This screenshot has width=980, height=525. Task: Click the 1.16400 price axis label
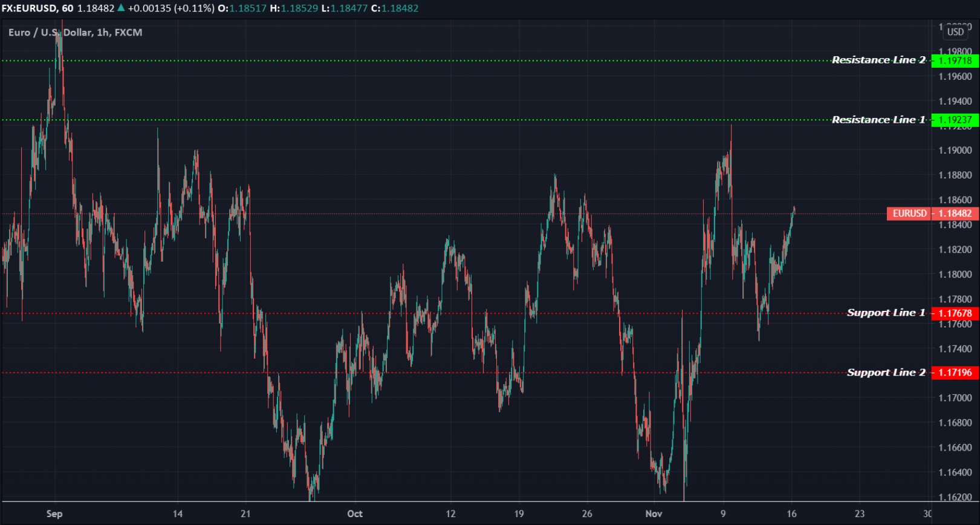click(x=955, y=472)
